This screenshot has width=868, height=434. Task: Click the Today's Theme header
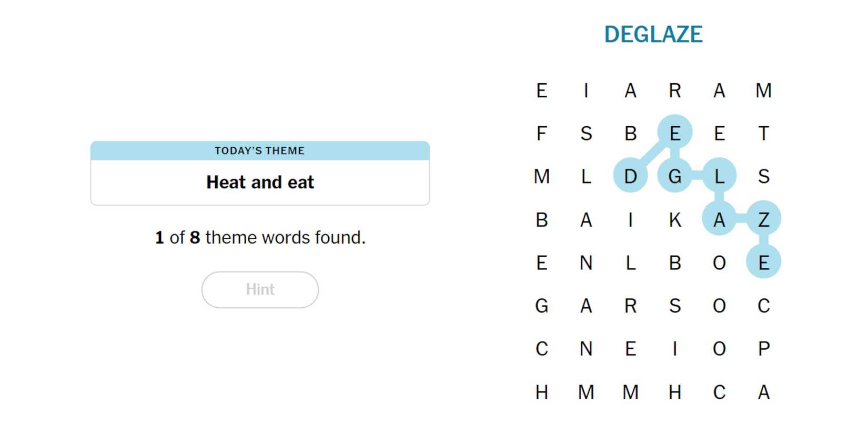pyautogui.click(x=260, y=151)
